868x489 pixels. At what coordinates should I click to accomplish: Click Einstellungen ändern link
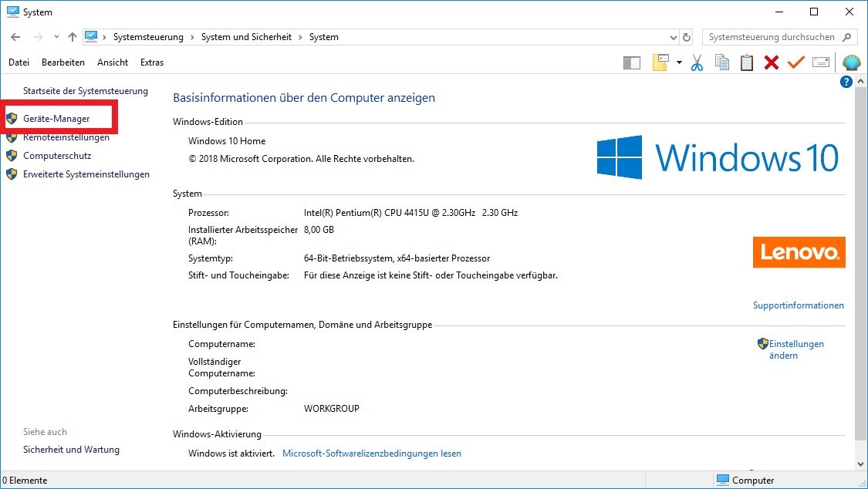pyautogui.click(x=796, y=349)
